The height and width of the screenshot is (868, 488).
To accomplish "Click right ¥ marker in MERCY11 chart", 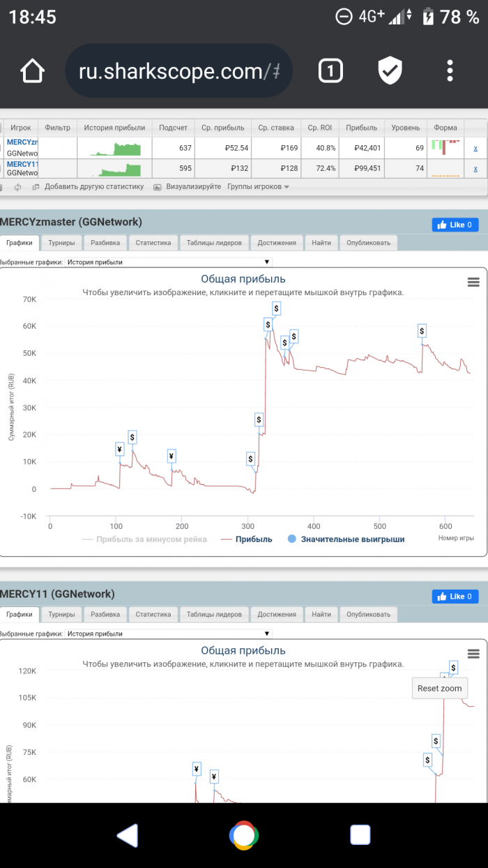I will click(214, 777).
